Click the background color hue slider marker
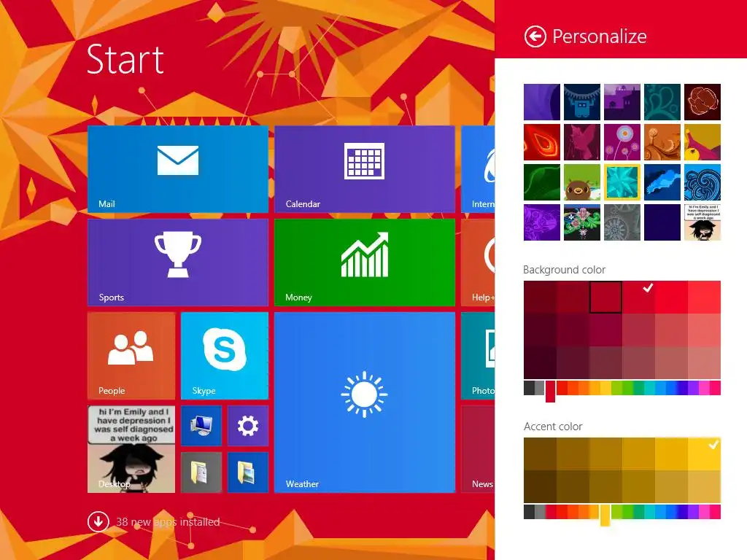 pyautogui.click(x=550, y=391)
